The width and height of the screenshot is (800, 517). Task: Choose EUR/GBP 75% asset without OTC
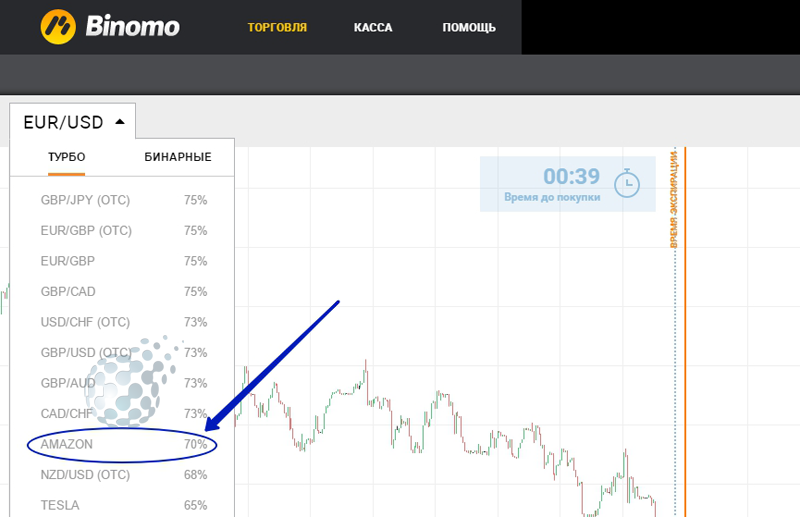(122, 261)
